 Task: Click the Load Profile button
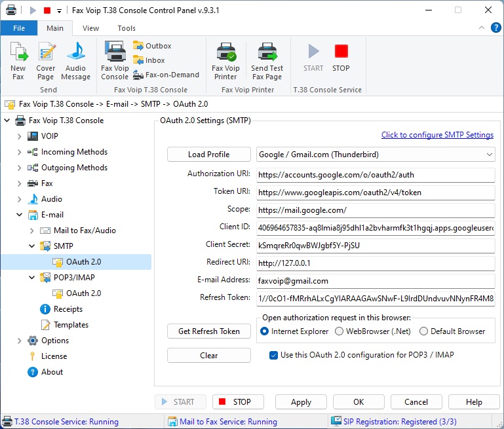click(209, 155)
